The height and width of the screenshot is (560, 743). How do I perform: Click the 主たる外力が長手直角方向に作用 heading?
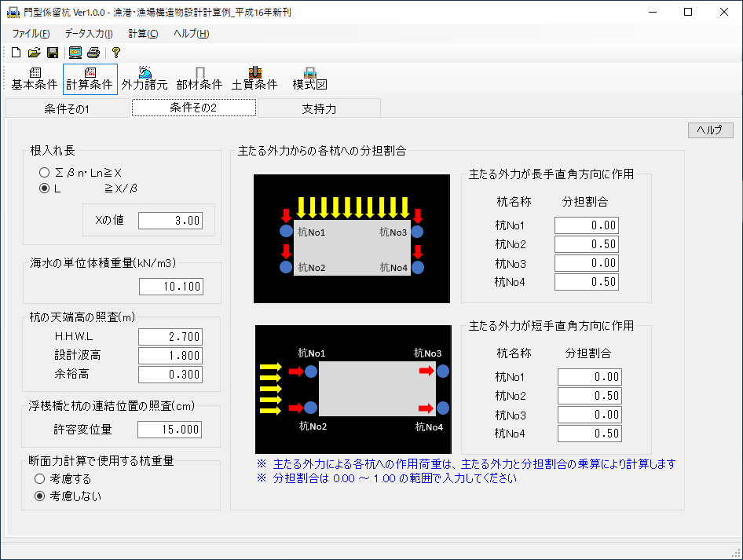(x=551, y=174)
